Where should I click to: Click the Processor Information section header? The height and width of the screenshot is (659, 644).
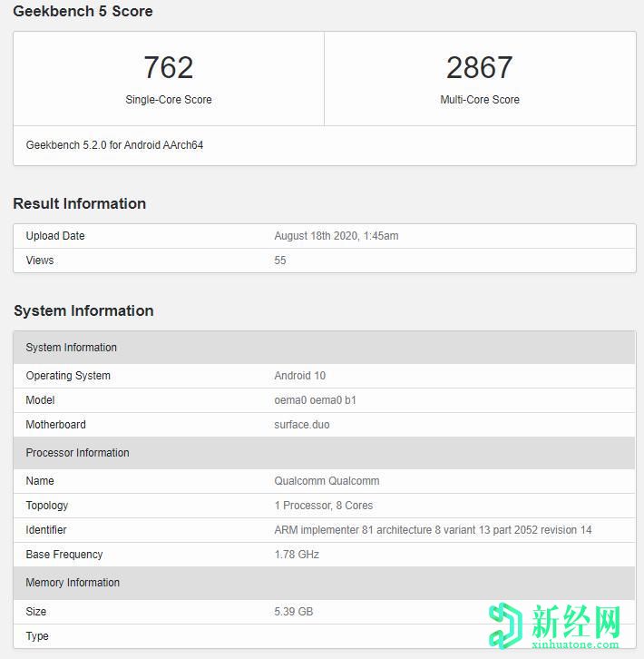(x=77, y=453)
